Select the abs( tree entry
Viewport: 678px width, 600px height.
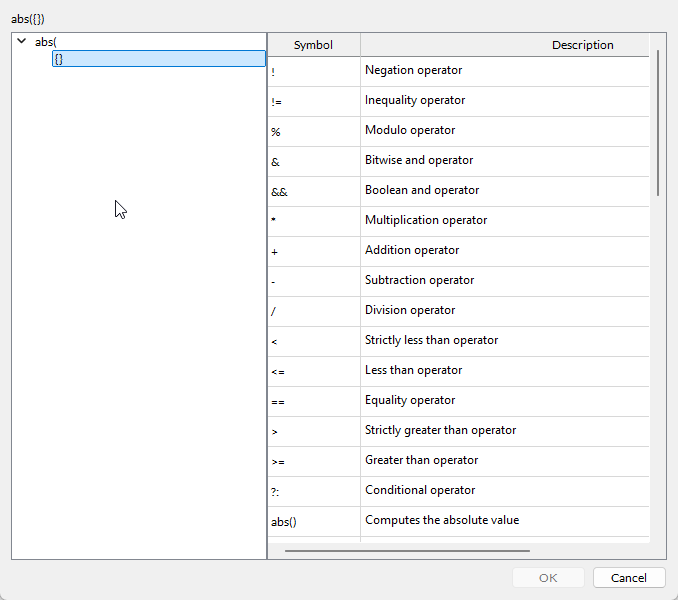[x=45, y=42]
